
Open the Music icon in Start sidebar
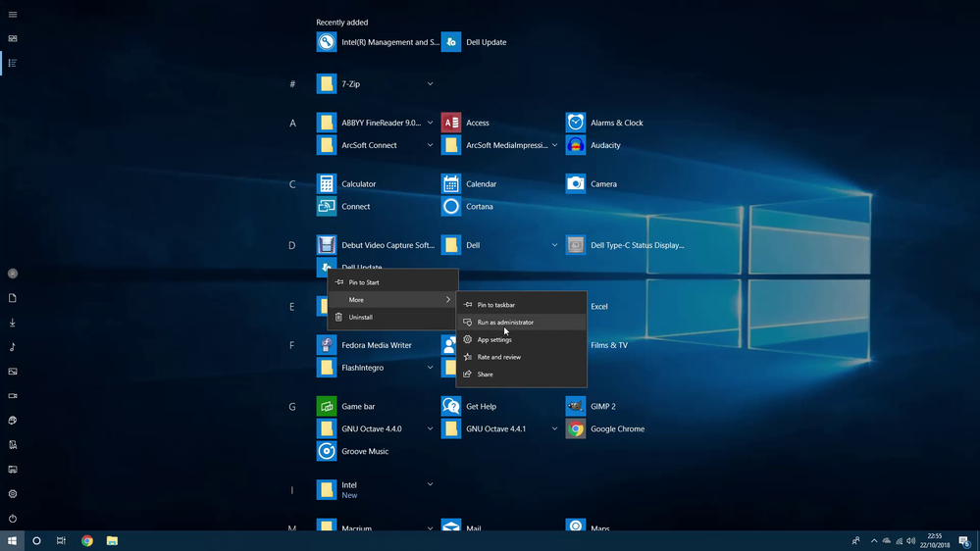13,347
